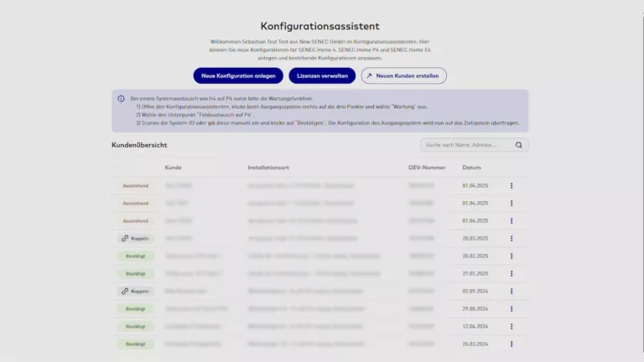Click Neuen Kunden erstellen button
Image resolution: width=644 pixels, height=362 pixels.
tap(403, 75)
